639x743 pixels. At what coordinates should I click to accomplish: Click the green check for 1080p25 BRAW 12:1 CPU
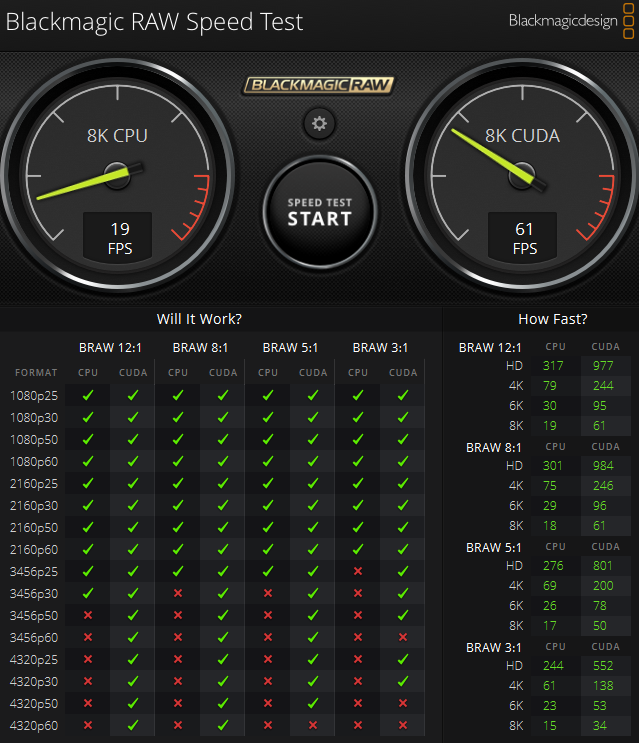point(88,395)
